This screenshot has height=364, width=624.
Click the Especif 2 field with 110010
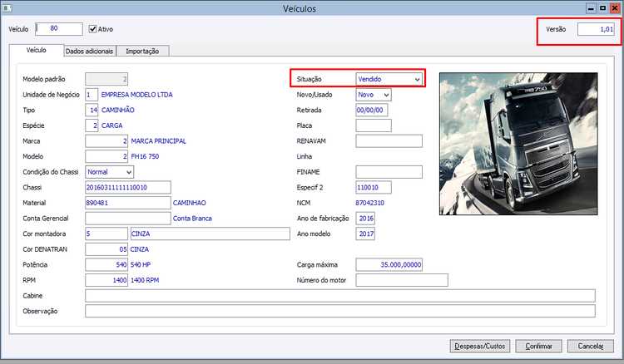374,187
